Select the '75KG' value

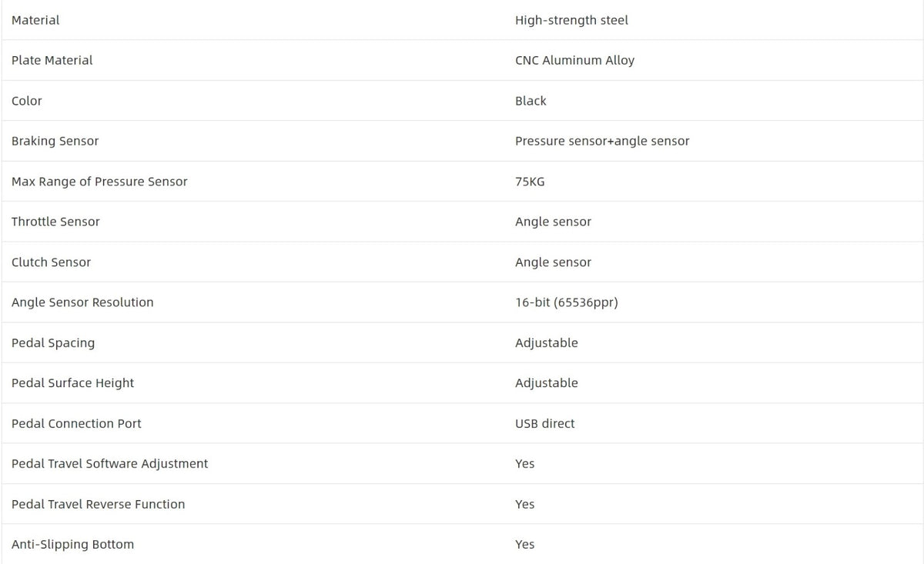(x=530, y=182)
